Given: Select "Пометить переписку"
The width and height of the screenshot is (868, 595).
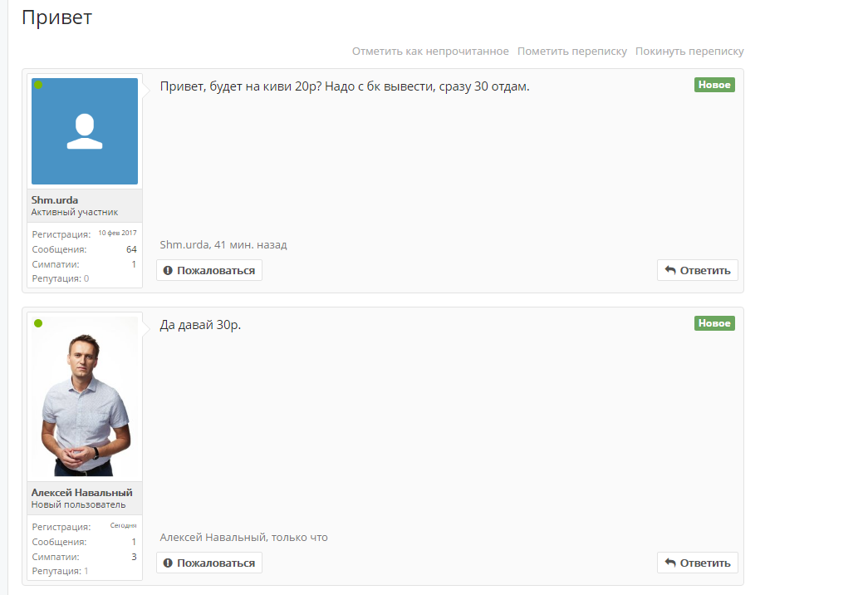Looking at the screenshot, I should [571, 51].
